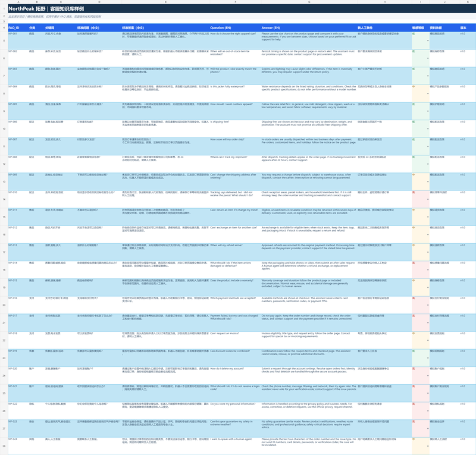Click answer cell starting 'Warranty coverage and duration'
Viewport: 476px width, 455px height.
click(309, 287)
